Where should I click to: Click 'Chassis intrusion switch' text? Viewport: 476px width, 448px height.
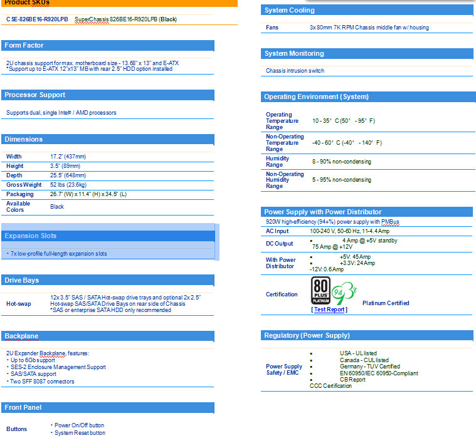[295, 71]
